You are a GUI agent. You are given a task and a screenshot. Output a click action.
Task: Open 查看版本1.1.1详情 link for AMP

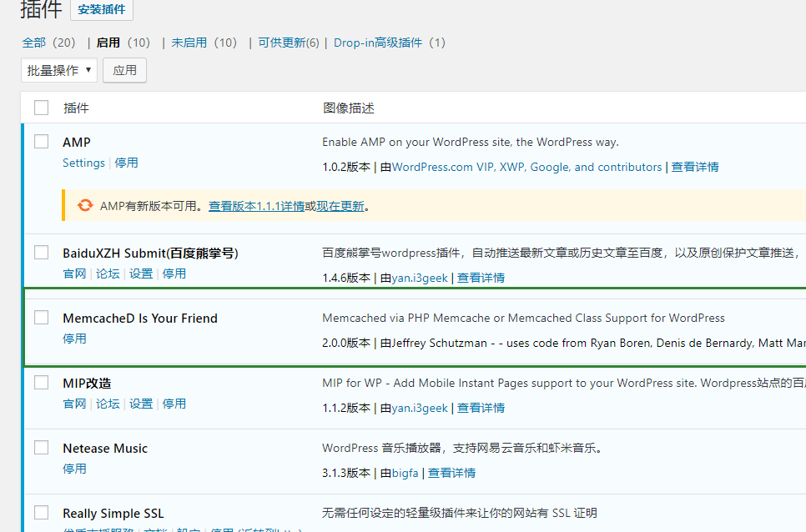coord(256,206)
